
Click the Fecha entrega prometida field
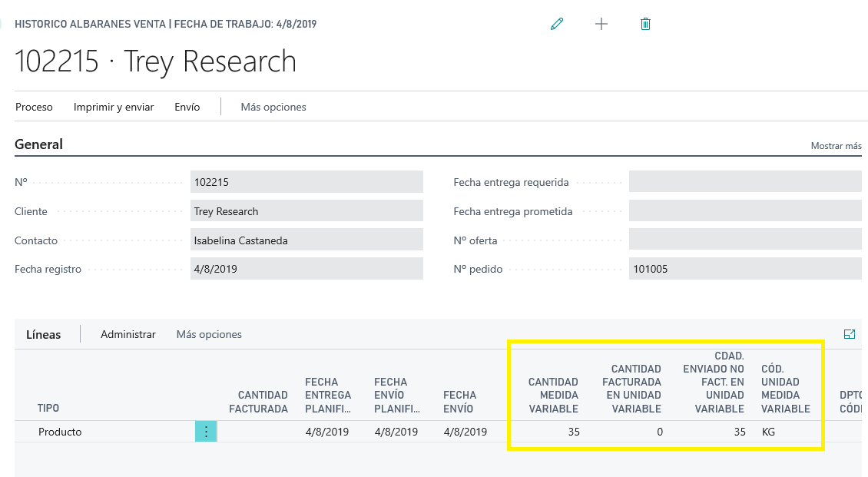click(x=745, y=211)
